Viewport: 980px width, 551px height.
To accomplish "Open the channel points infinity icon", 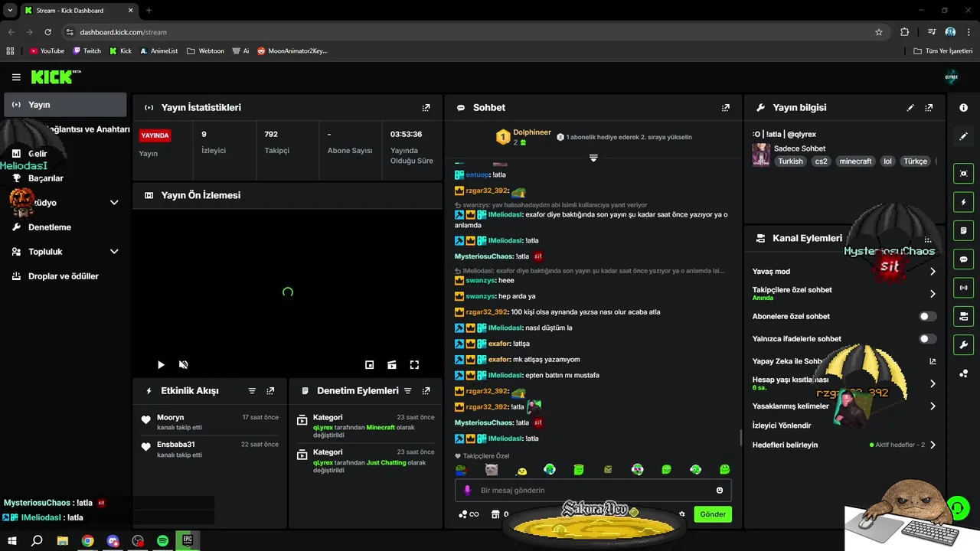I will 469,514.
